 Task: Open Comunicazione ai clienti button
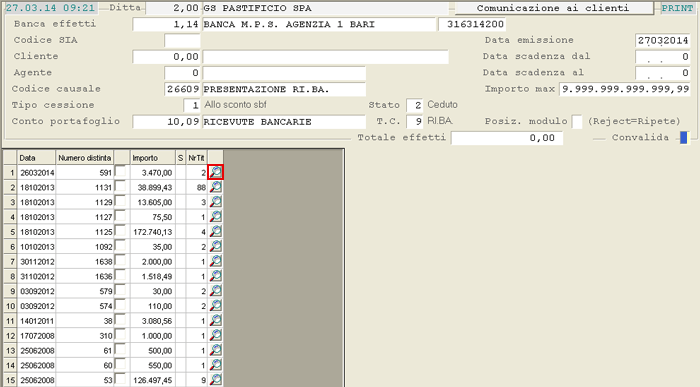(553, 8)
